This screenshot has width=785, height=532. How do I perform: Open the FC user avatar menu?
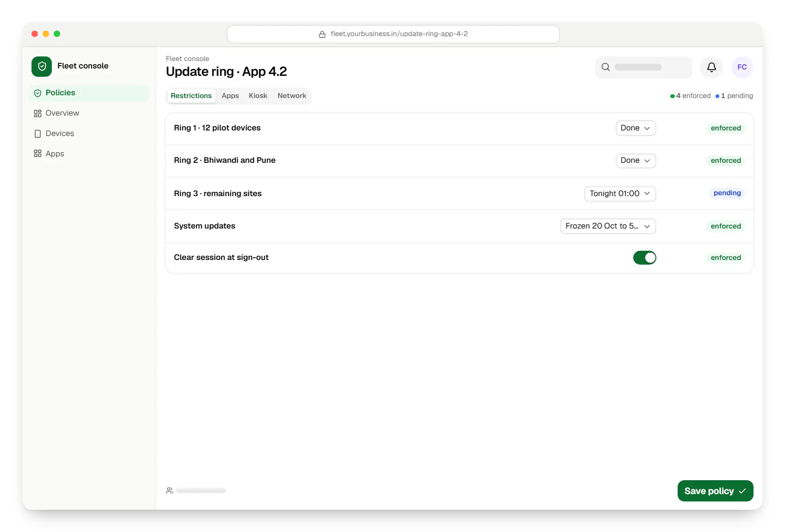coord(742,68)
